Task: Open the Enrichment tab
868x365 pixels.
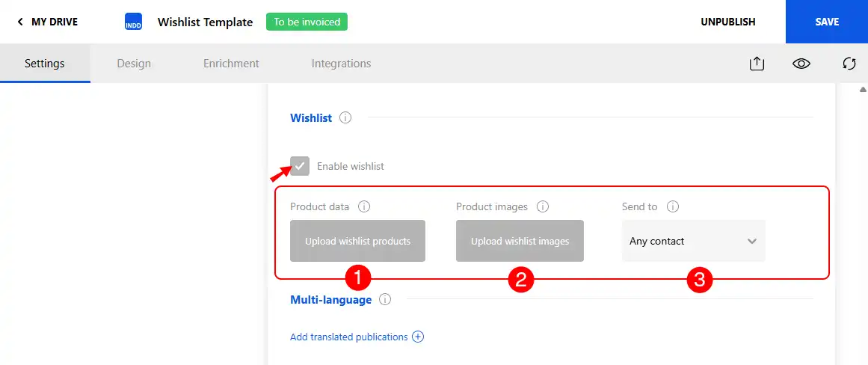Action: [232, 63]
